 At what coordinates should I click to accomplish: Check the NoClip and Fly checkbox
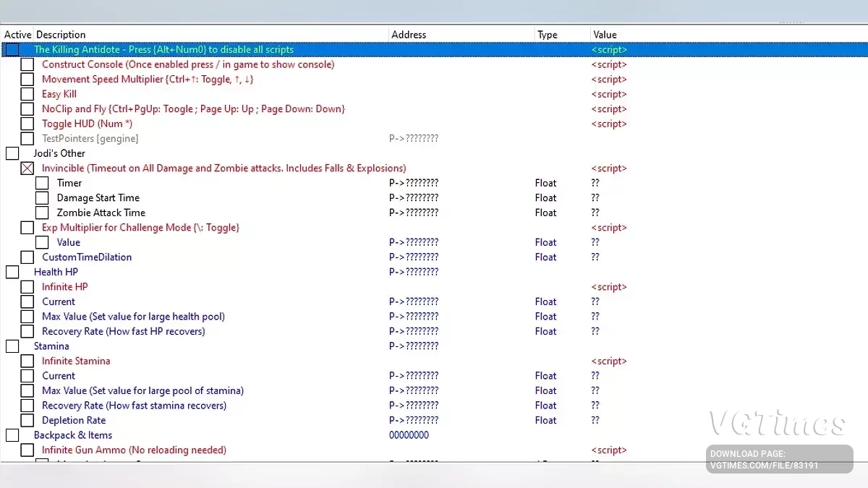click(x=27, y=109)
